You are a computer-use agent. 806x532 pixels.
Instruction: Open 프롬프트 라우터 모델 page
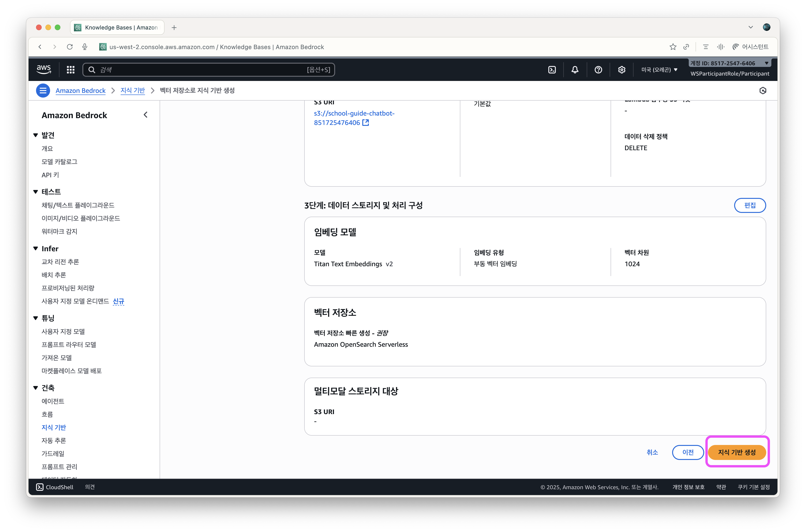point(69,344)
